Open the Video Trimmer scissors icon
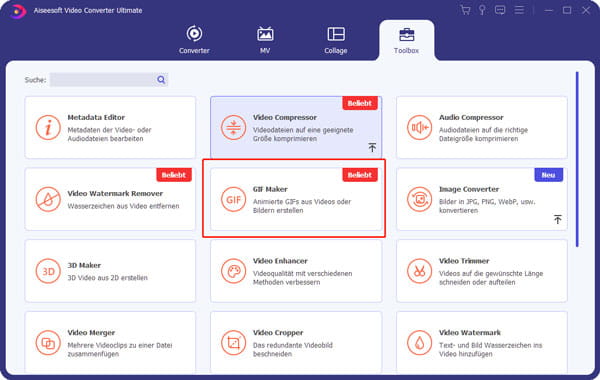The height and width of the screenshot is (380, 600). (419, 271)
